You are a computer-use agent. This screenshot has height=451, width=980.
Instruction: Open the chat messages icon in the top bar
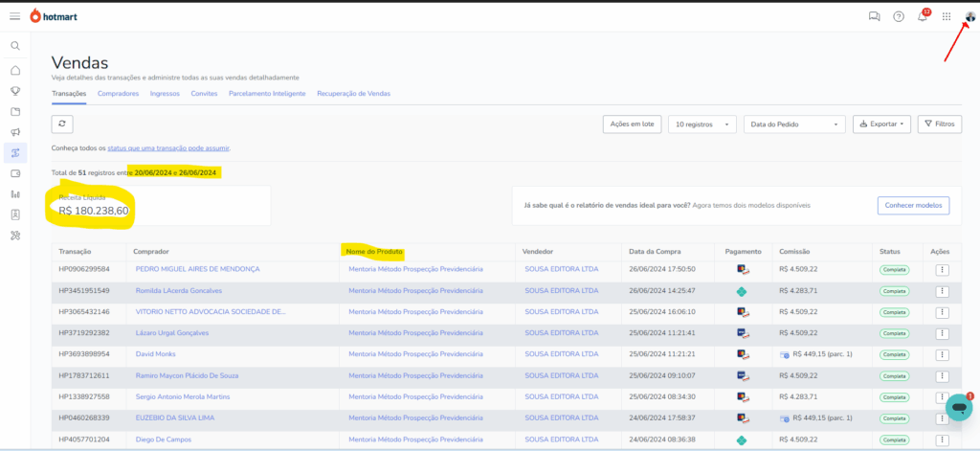pos(874,17)
